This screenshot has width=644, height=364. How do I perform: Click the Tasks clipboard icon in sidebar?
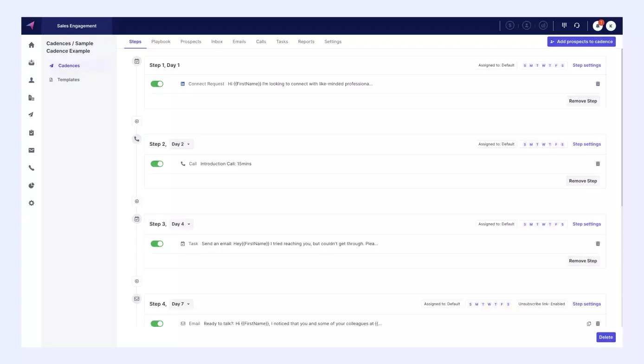(31, 132)
